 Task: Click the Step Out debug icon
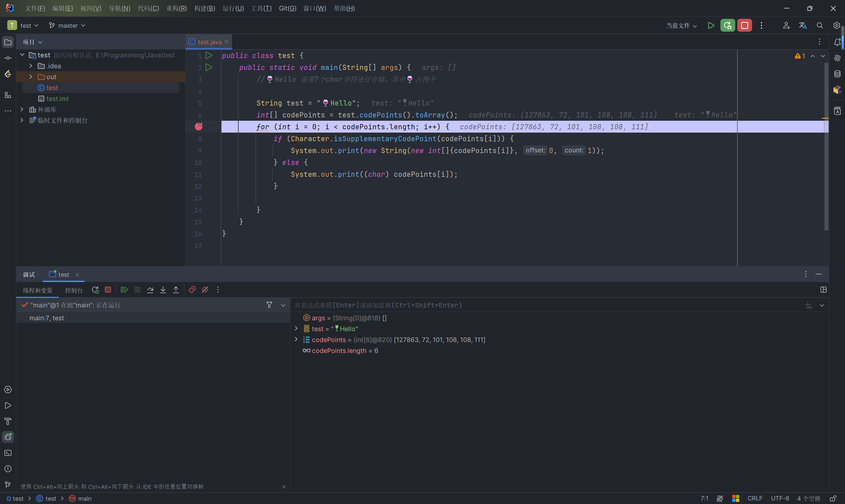pos(176,290)
